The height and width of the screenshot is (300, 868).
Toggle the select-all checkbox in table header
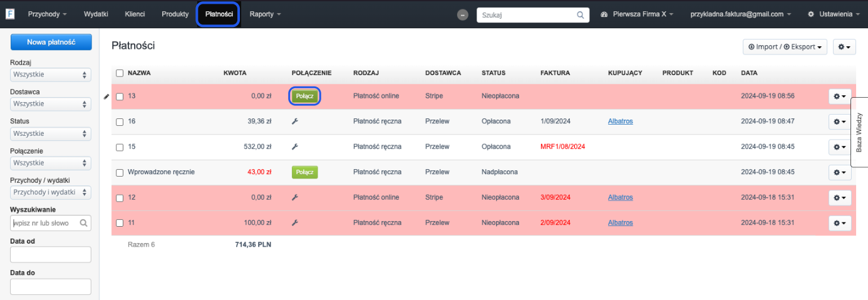pyautogui.click(x=120, y=73)
